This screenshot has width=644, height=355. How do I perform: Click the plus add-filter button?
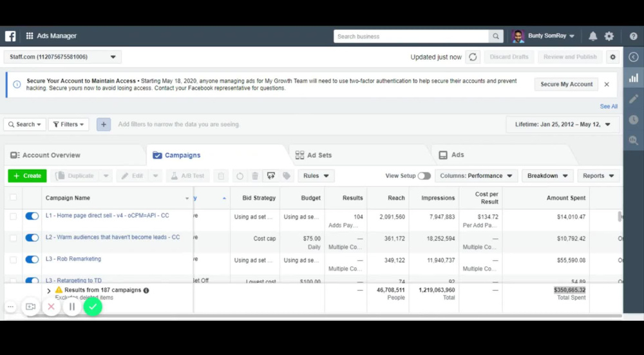pos(104,124)
